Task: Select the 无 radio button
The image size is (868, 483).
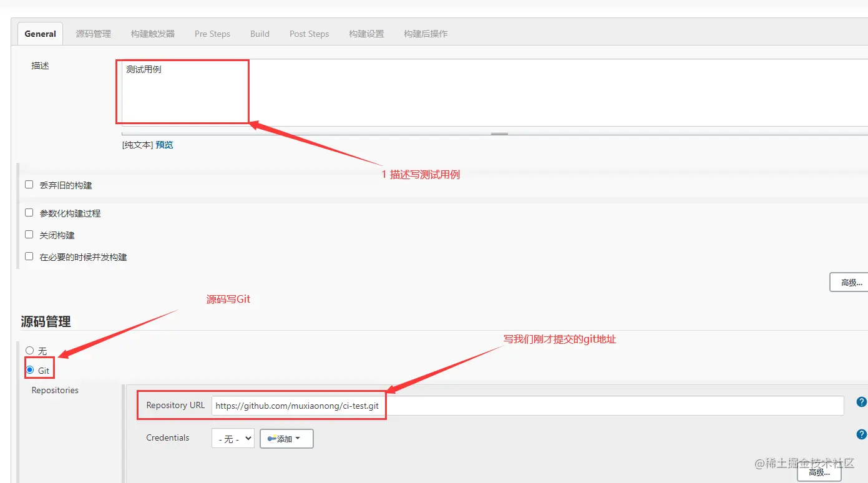Action: coord(29,351)
